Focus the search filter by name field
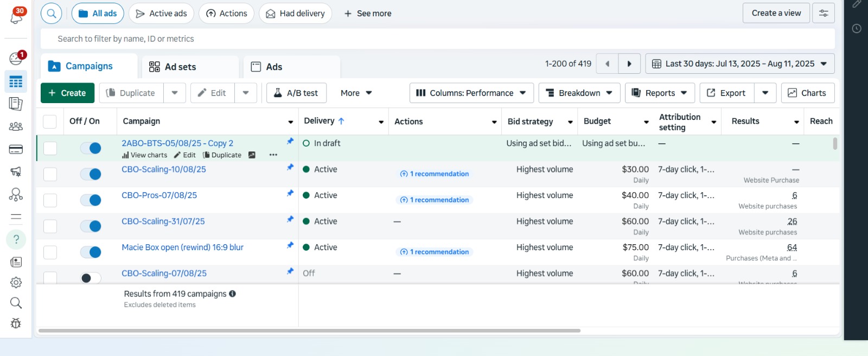Screen dimensions: 868x356 pyautogui.click(x=437, y=39)
